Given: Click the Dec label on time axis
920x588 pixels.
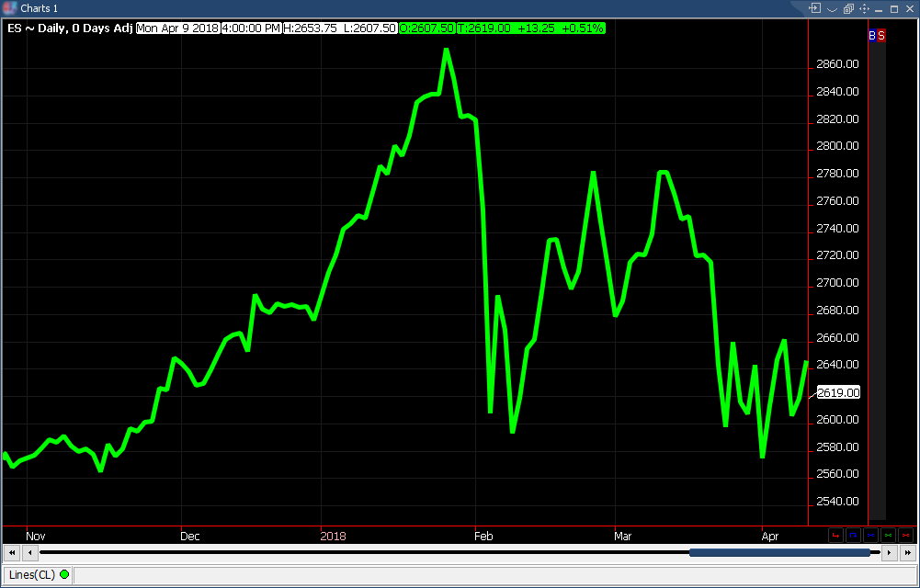Looking at the screenshot, I should coord(190,536).
